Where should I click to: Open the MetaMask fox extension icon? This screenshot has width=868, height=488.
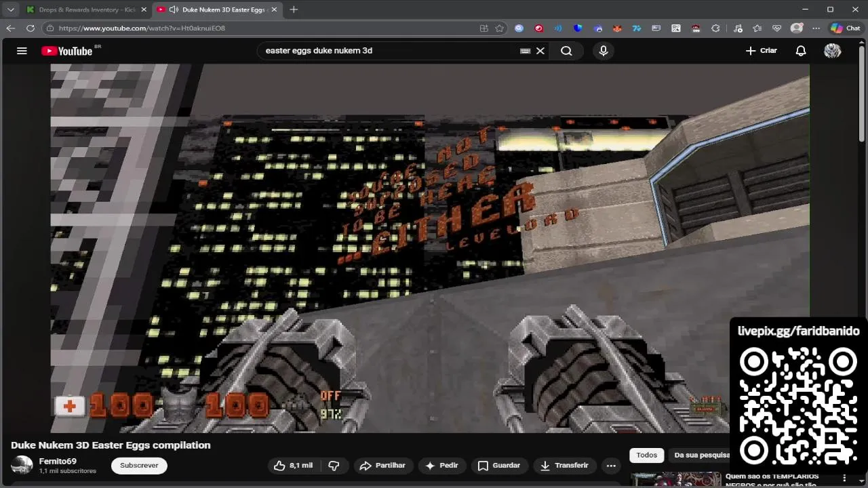tap(617, 28)
